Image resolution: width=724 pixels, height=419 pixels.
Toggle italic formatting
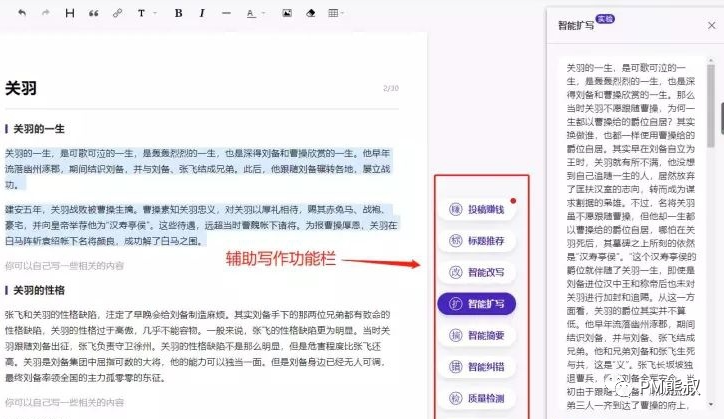pos(202,13)
